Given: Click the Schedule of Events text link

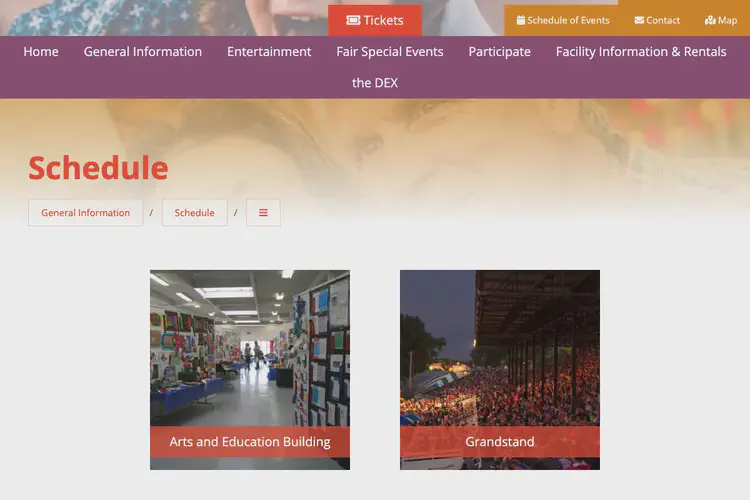Looking at the screenshot, I should click(568, 20).
